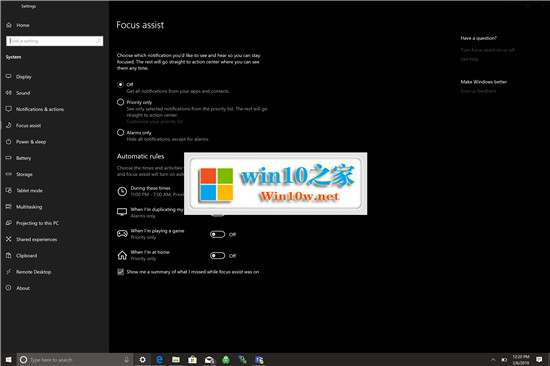The width and height of the screenshot is (550, 366).
Task: Launch Microsoft Edge from the taskbar
Action: (x=159, y=359)
